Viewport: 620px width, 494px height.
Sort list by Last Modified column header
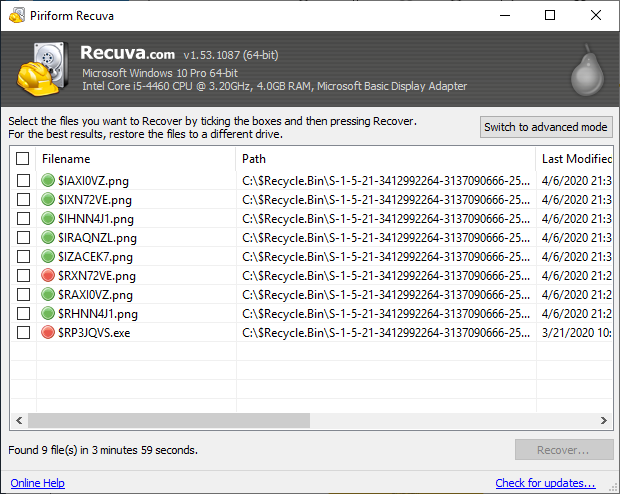[x=575, y=159]
